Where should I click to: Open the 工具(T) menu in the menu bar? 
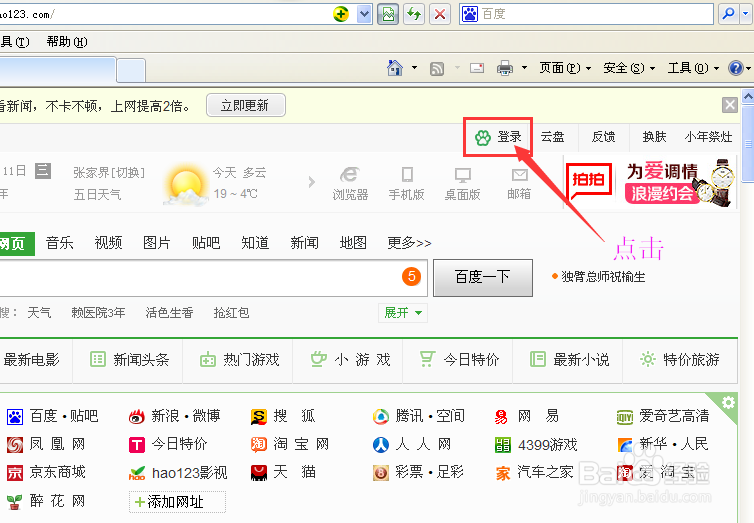[x=14, y=42]
